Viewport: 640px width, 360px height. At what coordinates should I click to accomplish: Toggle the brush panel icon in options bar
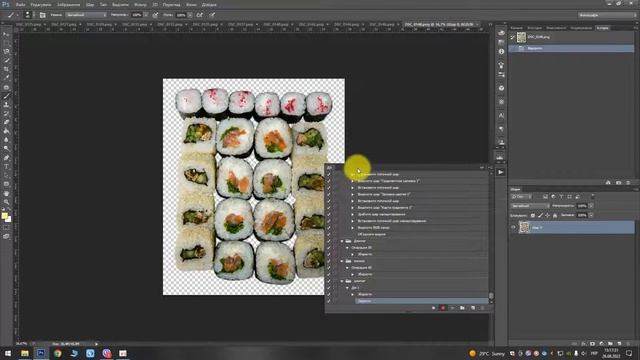tap(42, 15)
